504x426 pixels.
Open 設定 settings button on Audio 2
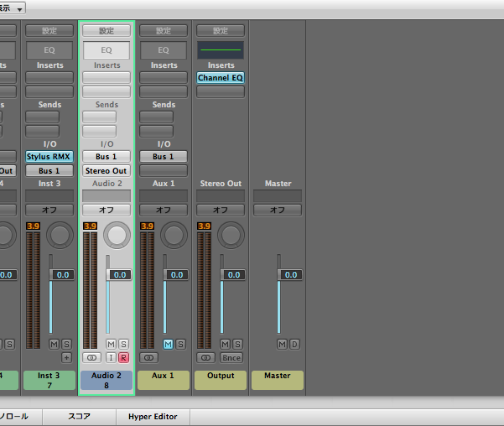point(107,30)
